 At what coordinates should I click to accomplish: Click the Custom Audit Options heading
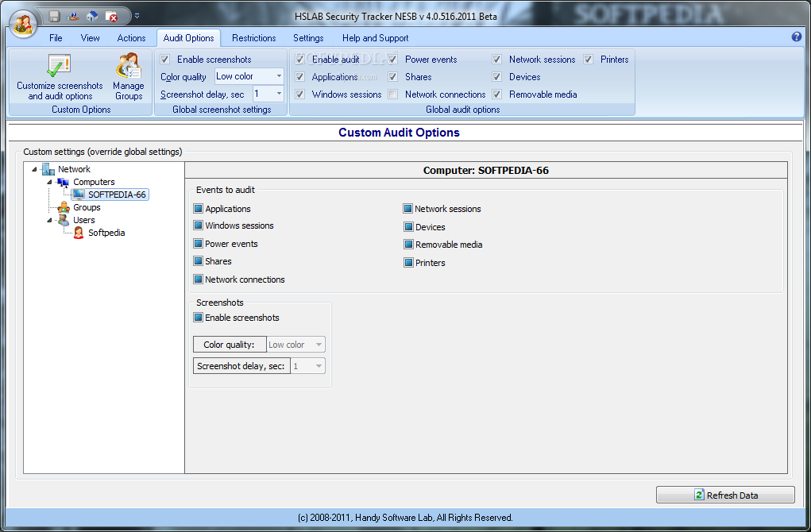[399, 133]
